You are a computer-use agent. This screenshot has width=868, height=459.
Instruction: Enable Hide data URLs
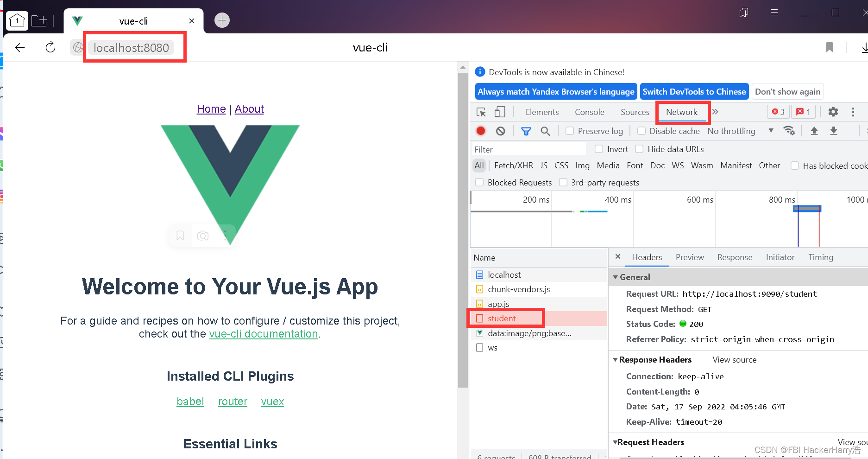(x=640, y=149)
